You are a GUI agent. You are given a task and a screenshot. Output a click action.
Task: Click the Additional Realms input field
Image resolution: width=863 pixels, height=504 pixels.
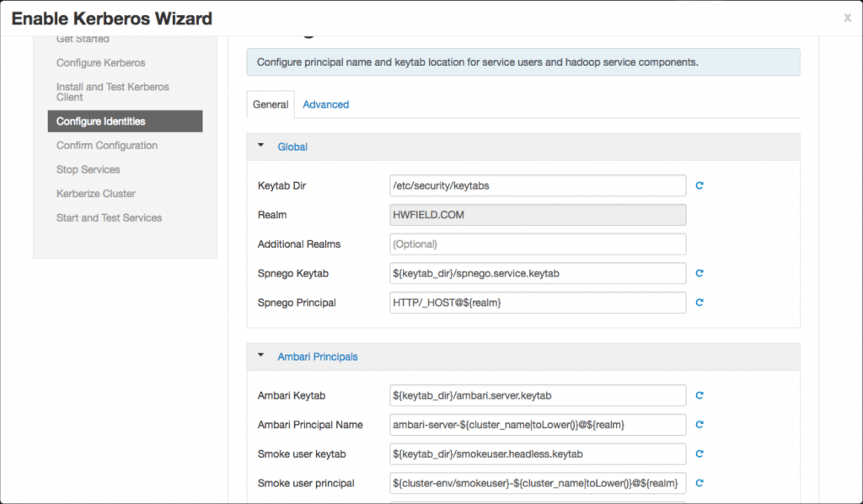pos(538,244)
